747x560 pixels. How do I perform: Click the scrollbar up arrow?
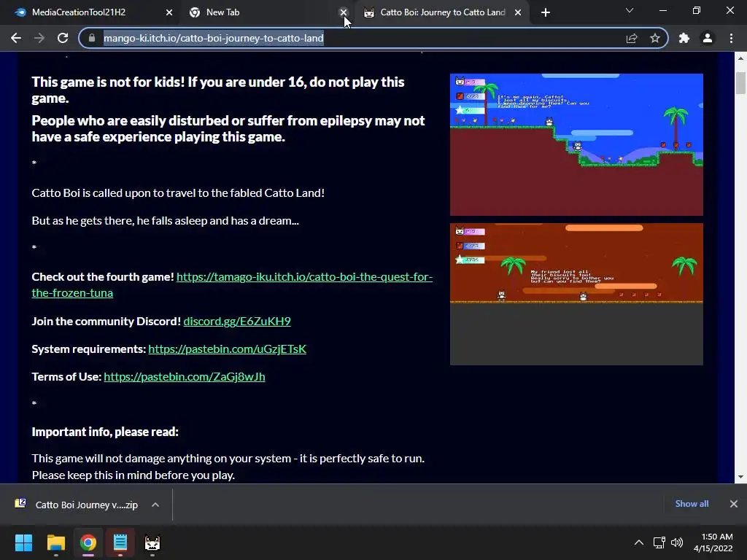click(740, 58)
